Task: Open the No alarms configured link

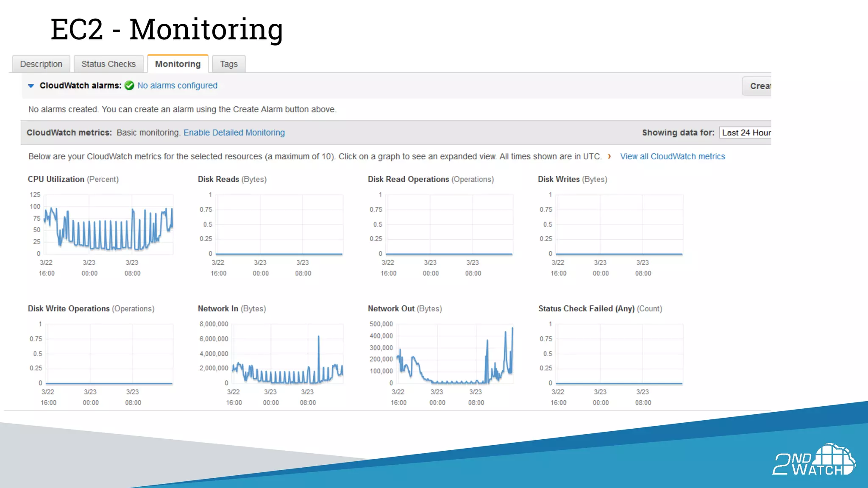Action: tap(177, 86)
